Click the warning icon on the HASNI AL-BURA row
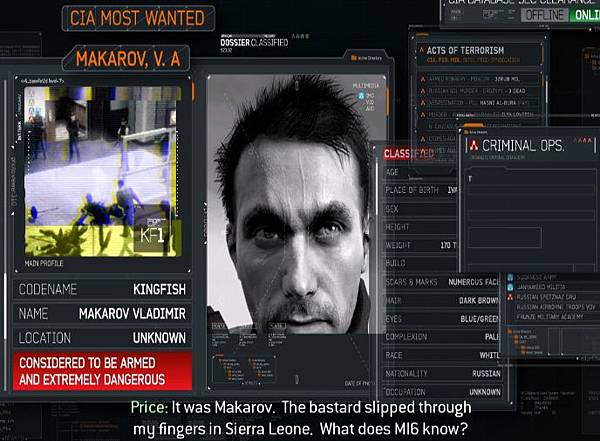Image resolution: width=600 pixels, height=441 pixels. click(423, 103)
